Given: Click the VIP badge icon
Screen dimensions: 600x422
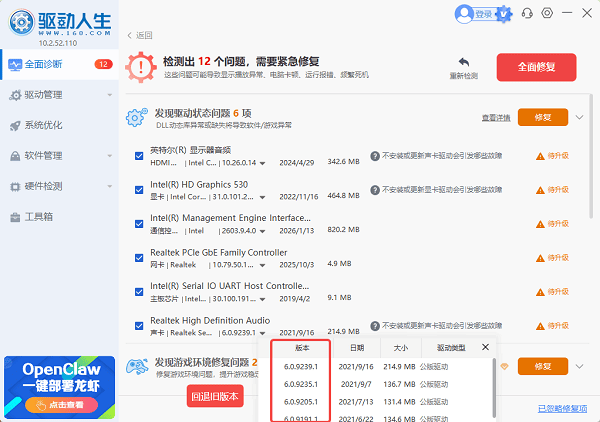Looking at the screenshot, I should point(504,15).
